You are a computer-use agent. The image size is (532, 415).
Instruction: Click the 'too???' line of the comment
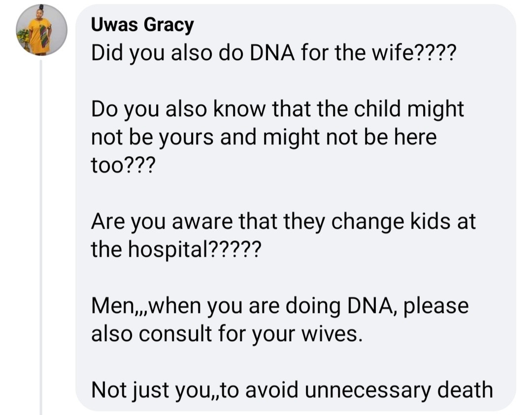pos(122,166)
